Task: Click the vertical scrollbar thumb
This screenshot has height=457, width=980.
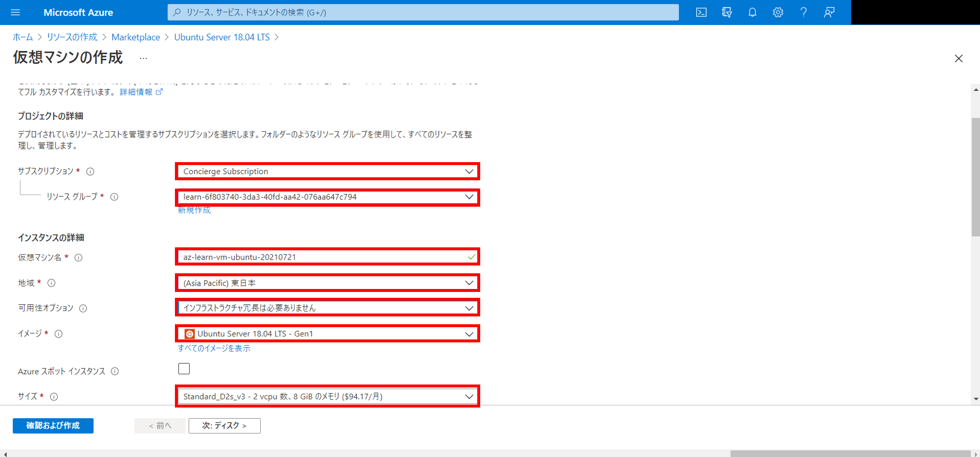Action: 976,177
